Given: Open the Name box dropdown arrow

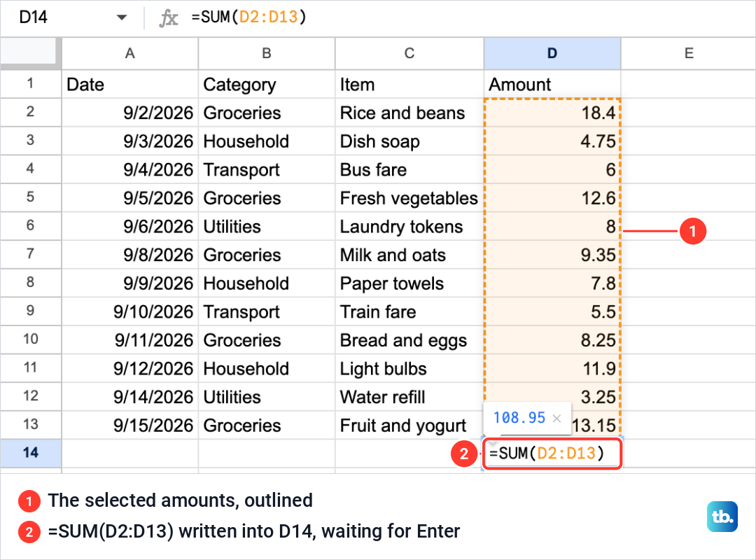Looking at the screenshot, I should coord(122,17).
